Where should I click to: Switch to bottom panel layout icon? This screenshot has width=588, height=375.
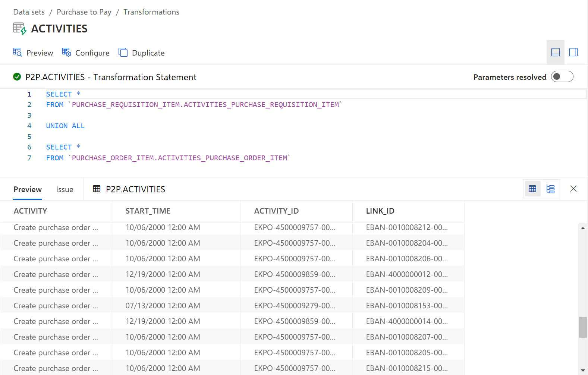pyautogui.click(x=556, y=52)
